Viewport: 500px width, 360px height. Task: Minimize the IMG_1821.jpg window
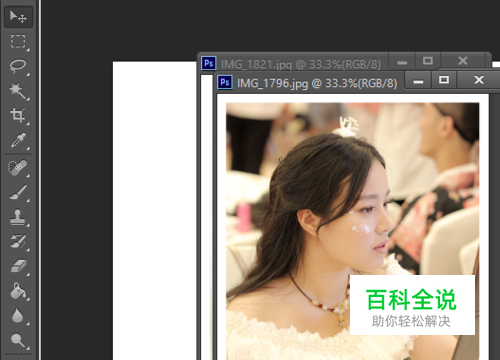click(402, 62)
